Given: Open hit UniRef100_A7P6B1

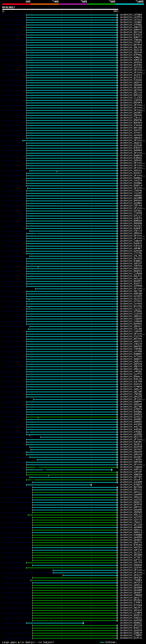Looking at the screenshot, I should (x=131, y=25).
